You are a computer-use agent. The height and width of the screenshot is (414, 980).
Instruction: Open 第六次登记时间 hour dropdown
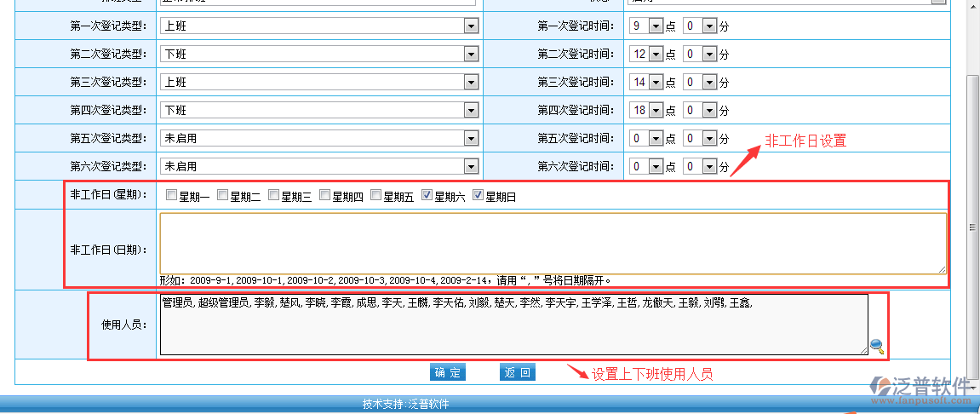(x=645, y=166)
